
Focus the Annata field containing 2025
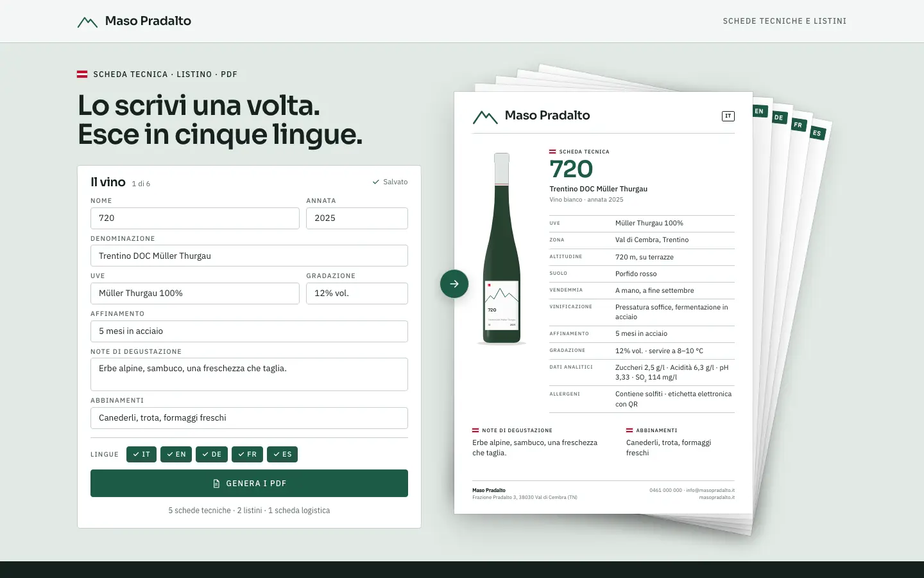click(x=357, y=218)
